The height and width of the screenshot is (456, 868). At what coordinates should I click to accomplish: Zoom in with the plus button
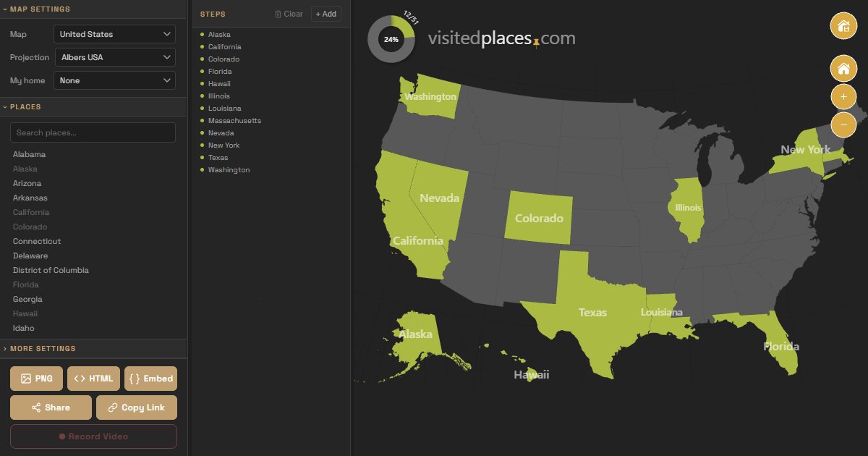pyautogui.click(x=843, y=96)
